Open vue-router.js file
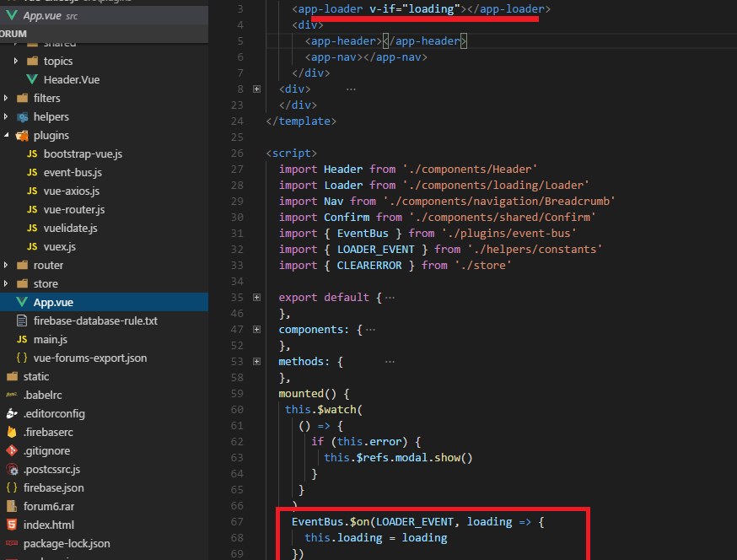The image size is (737, 560). point(74,210)
